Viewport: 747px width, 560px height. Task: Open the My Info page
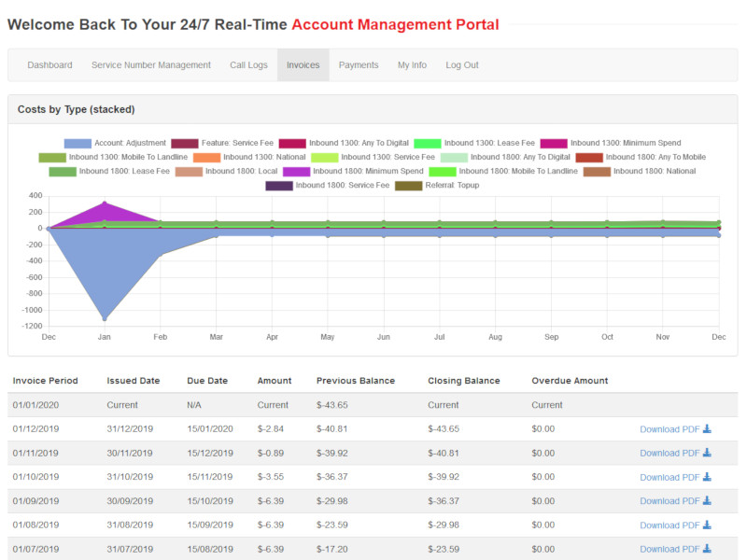[412, 65]
